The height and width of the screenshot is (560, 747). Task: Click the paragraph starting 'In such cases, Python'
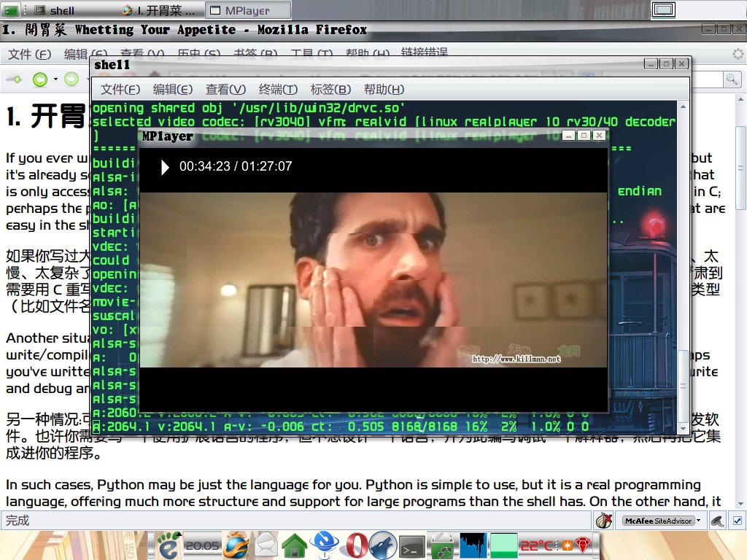pyautogui.click(x=363, y=493)
